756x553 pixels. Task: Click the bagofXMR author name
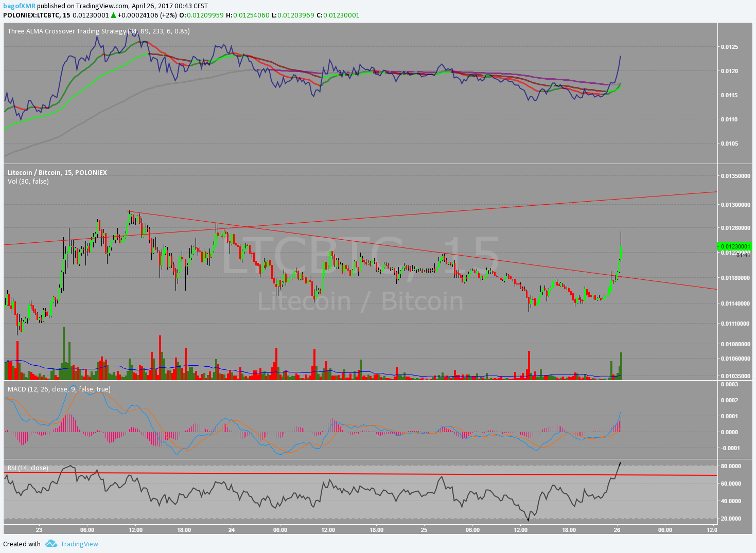coord(19,6)
